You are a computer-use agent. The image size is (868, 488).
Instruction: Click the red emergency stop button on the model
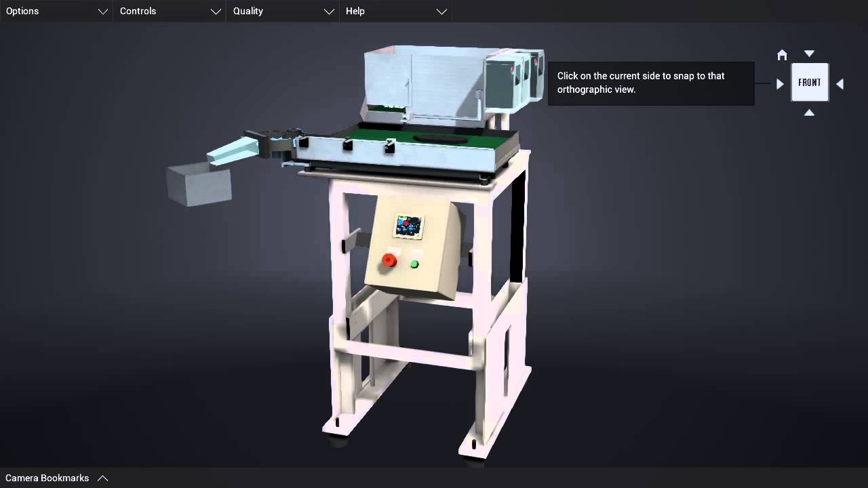click(389, 260)
